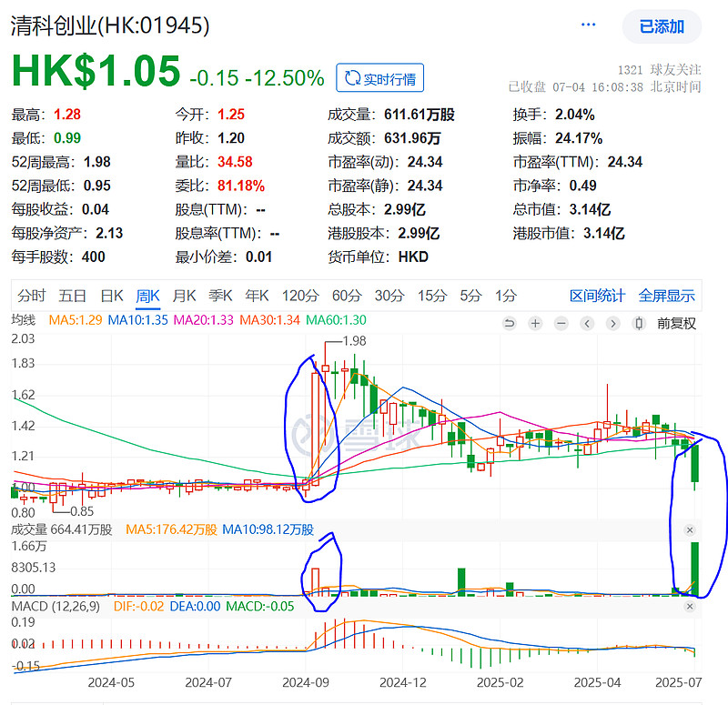
Task: Open the 季K chart tab
Action: click(x=220, y=296)
